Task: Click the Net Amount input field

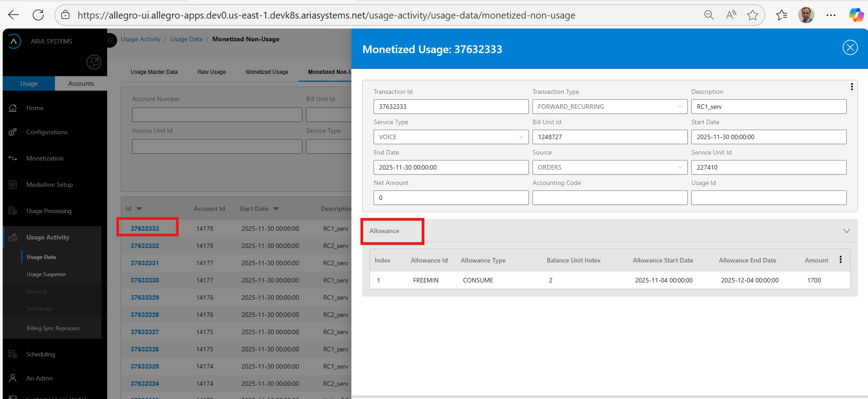Action: [451, 198]
